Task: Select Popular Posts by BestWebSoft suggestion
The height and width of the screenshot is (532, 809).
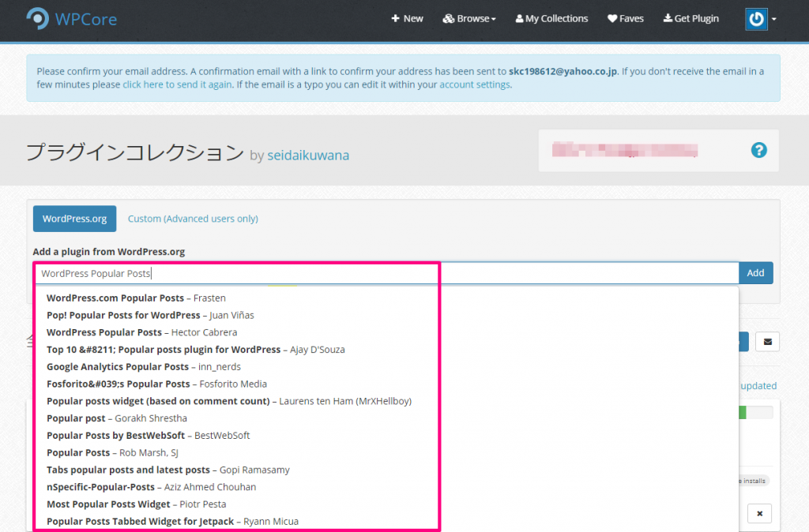Action: [148, 436]
